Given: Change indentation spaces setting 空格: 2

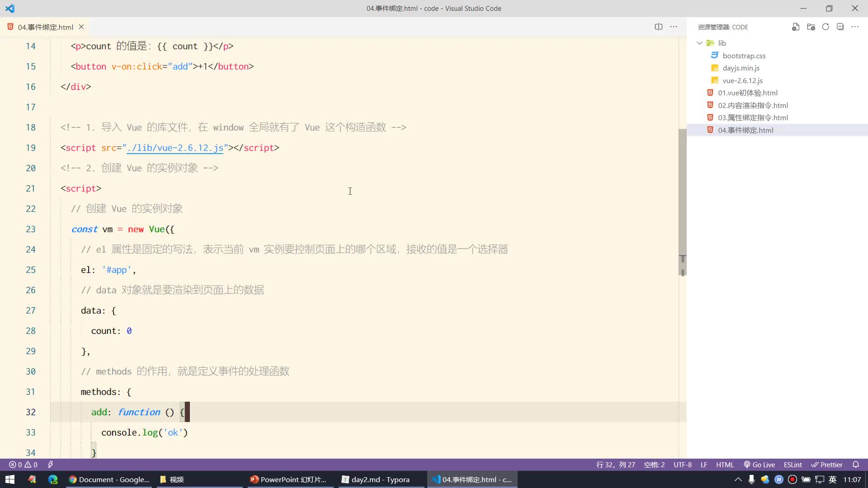Looking at the screenshot, I should tap(654, 465).
